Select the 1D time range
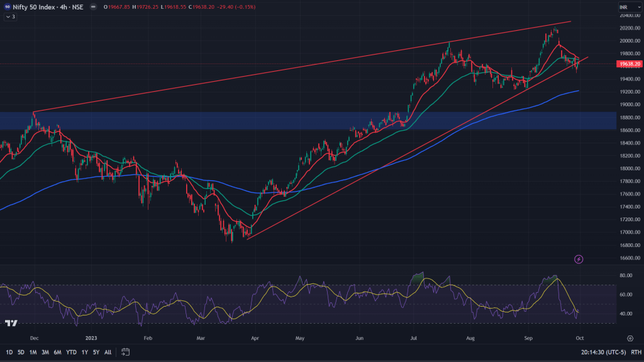 [x=10, y=352]
